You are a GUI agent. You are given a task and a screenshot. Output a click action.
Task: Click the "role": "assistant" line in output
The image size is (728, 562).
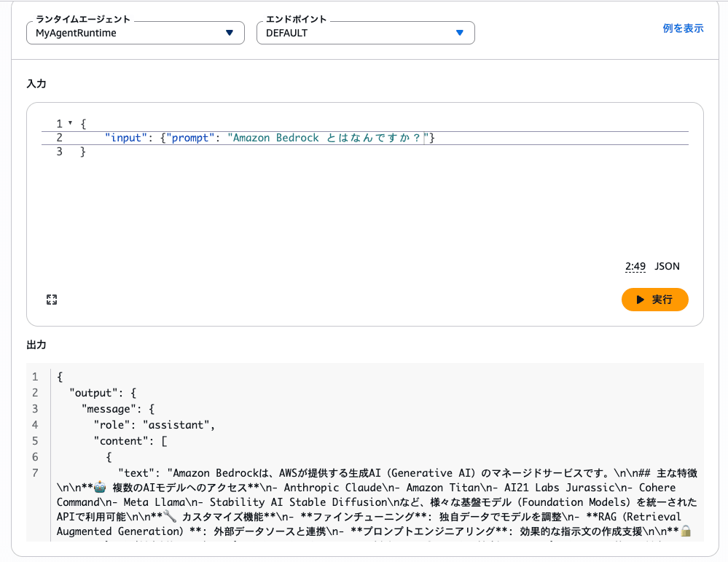pyautogui.click(x=154, y=425)
